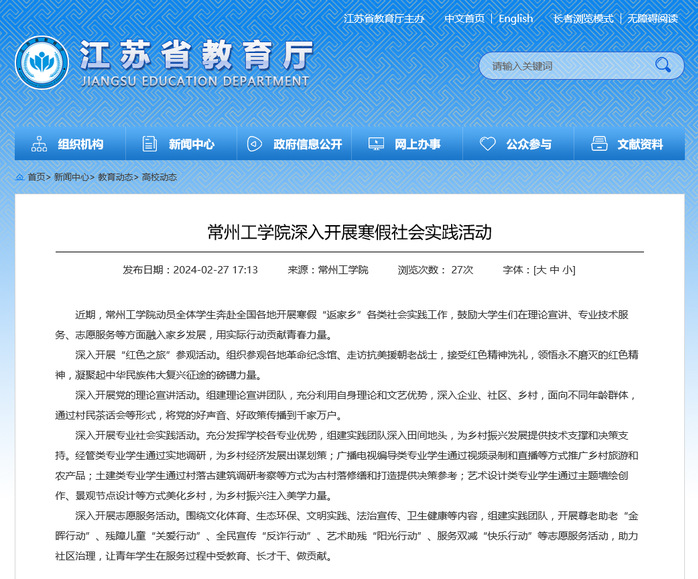The image size is (698, 579).
Task: Type in the 请输入关键词 search field
Action: pyautogui.click(x=565, y=66)
